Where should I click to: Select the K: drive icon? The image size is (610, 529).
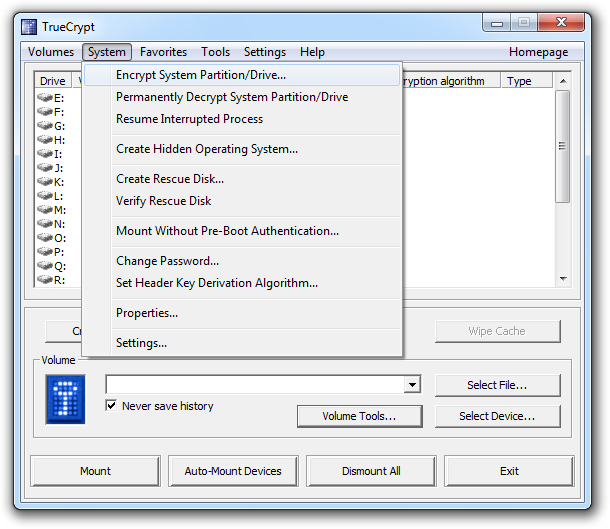45,181
